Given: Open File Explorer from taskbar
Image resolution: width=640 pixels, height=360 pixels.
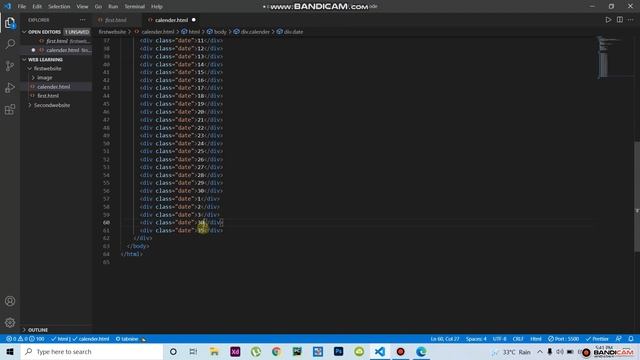Looking at the screenshot, I should coord(214,351).
